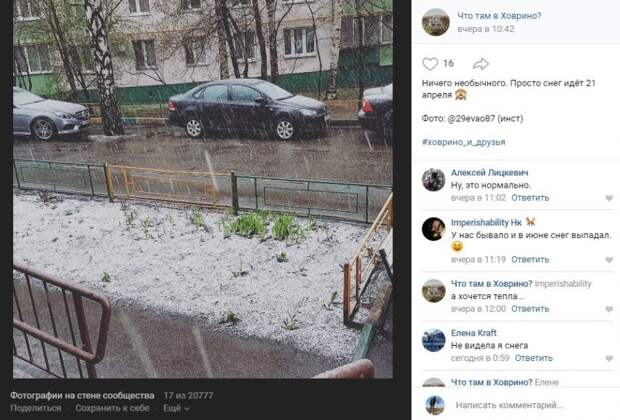This screenshot has height=420, width=620.
Task: Open Елена Kraft's profile avatar
Action: pyautogui.click(x=433, y=340)
